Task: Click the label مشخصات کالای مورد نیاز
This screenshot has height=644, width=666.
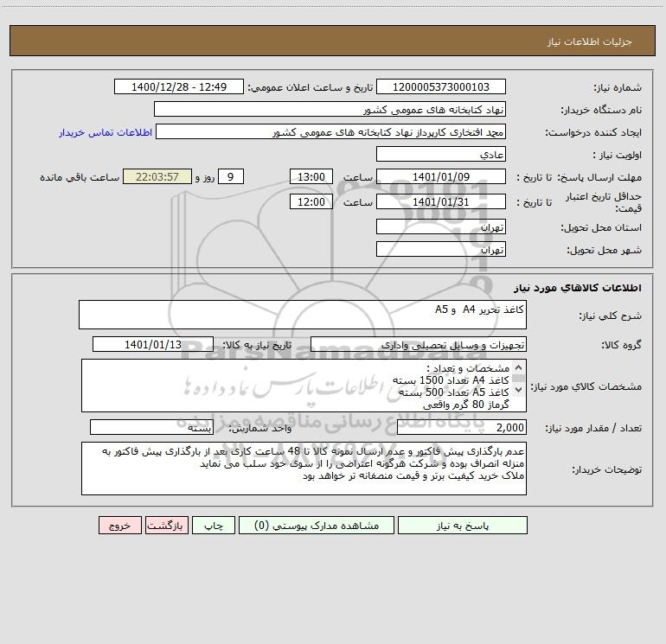Action: pyautogui.click(x=586, y=386)
